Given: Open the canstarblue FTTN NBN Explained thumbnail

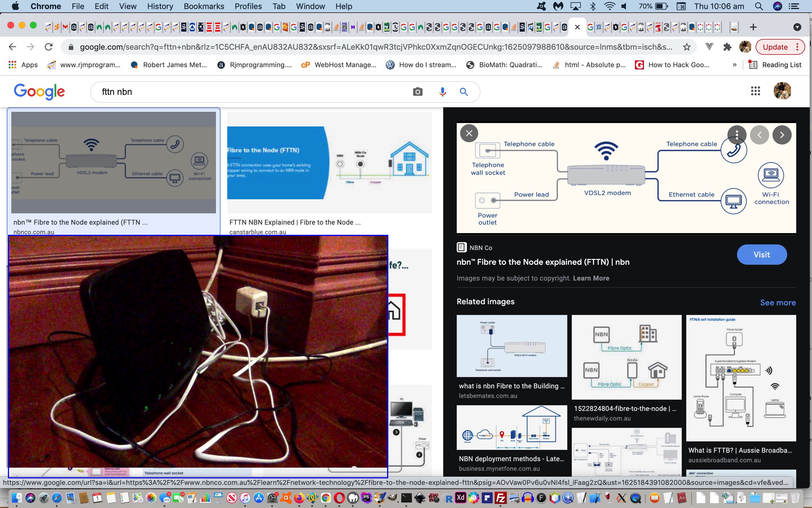Looking at the screenshot, I should pos(330,163).
